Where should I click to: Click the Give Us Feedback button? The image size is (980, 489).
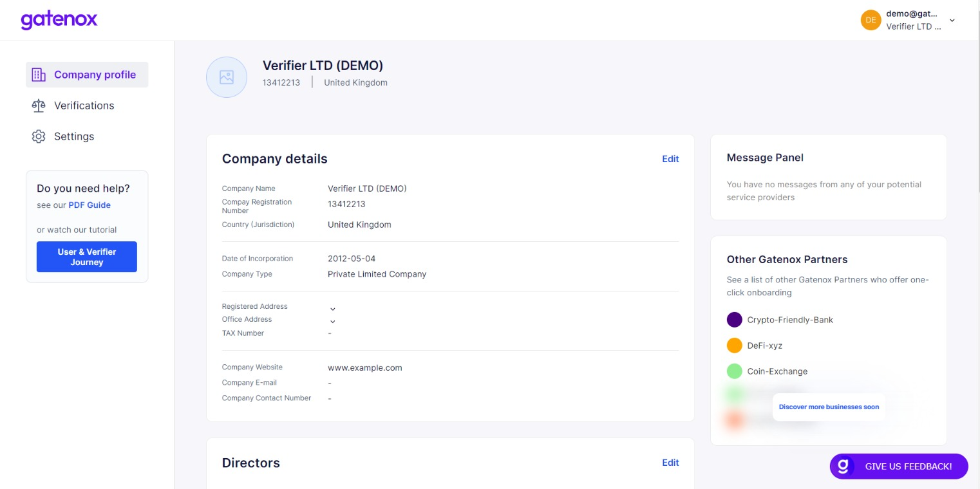(908, 466)
